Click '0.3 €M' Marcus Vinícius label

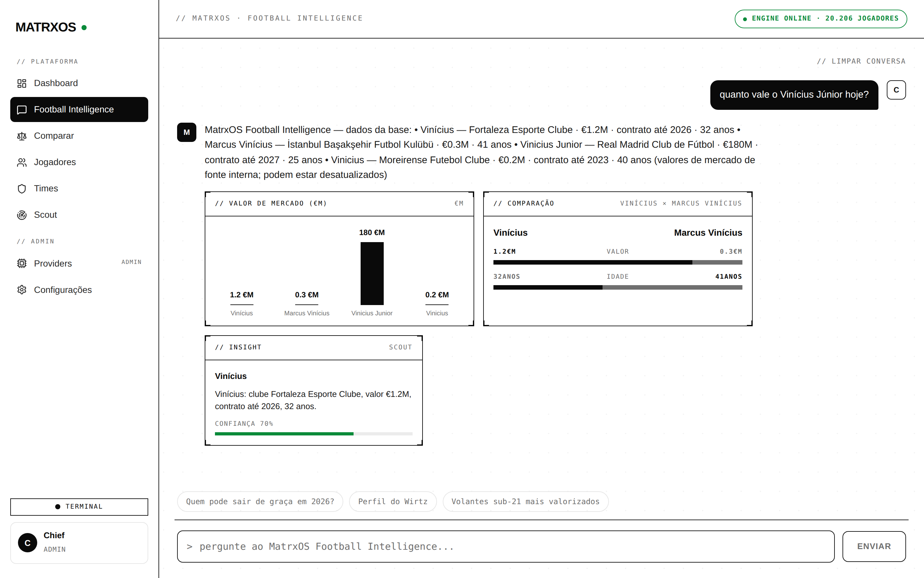pyautogui.click(x=307, y=295)
